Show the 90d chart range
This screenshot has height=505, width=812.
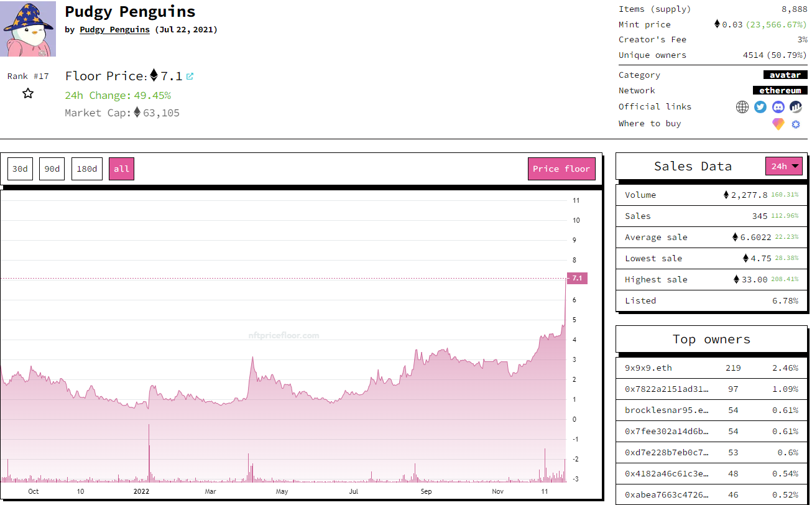(52, 169)
